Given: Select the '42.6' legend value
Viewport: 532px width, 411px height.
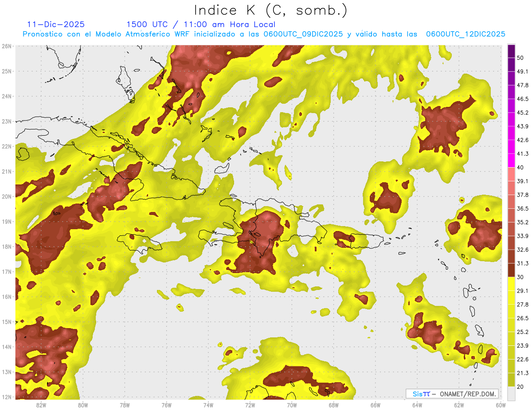Looking at the screenshot, I should (523, 140).
